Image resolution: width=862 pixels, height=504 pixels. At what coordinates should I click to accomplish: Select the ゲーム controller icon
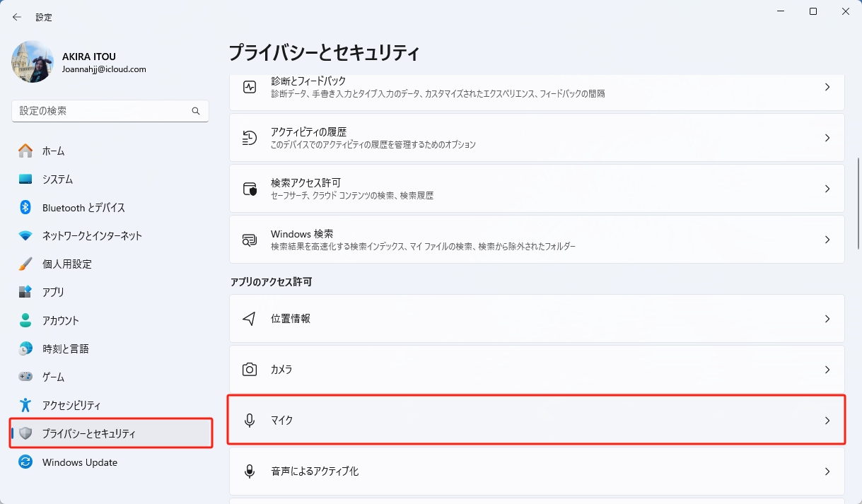click(x=23, y=377)
